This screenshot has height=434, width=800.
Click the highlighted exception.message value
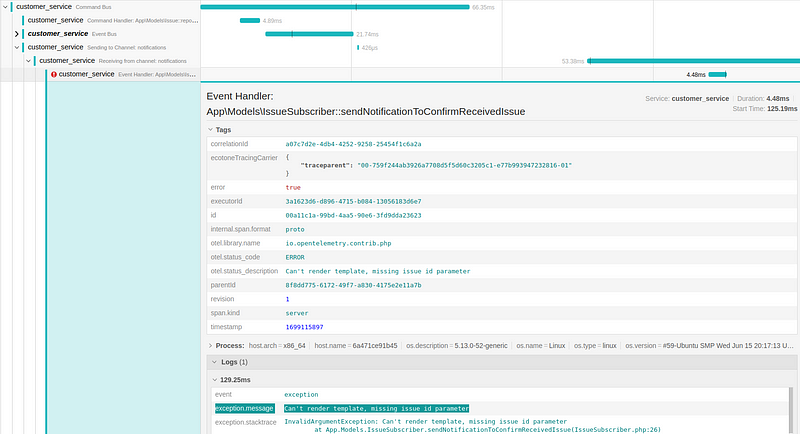pyautogui.click(x=377, y=409)
